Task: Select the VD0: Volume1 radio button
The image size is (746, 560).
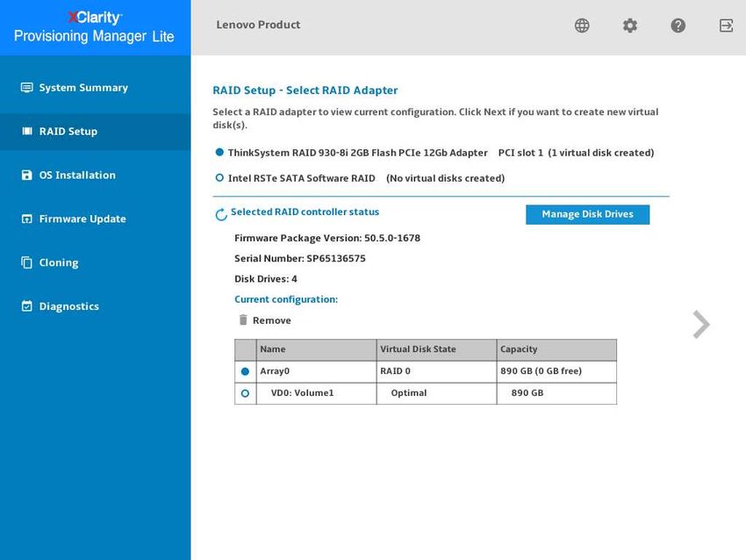Action: point(245,393)
